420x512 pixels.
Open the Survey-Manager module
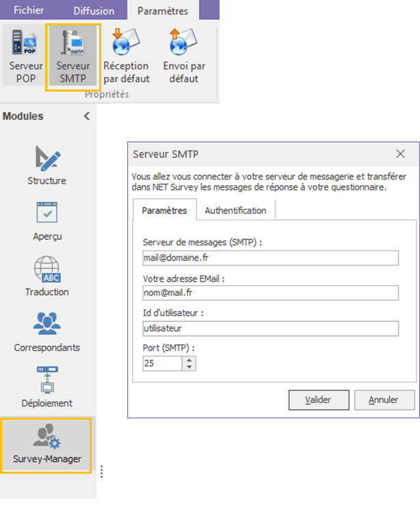47,445
